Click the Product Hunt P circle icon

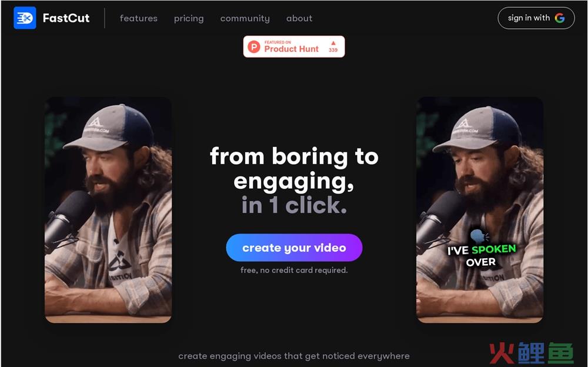click(x=254, y=47)
